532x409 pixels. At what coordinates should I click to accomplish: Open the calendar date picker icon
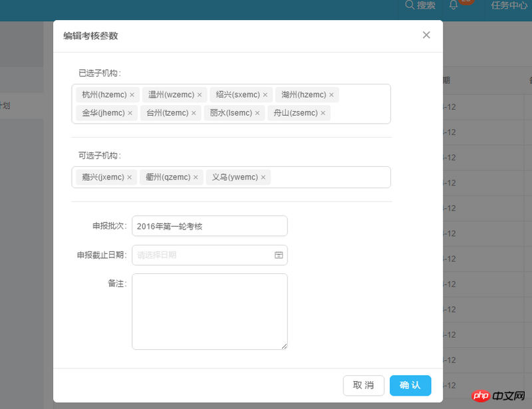(279, 255)
